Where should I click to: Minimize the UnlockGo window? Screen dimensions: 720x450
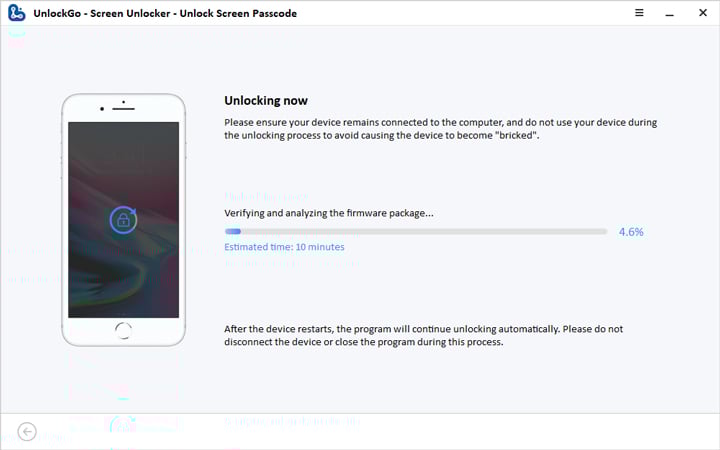point(669,14)
